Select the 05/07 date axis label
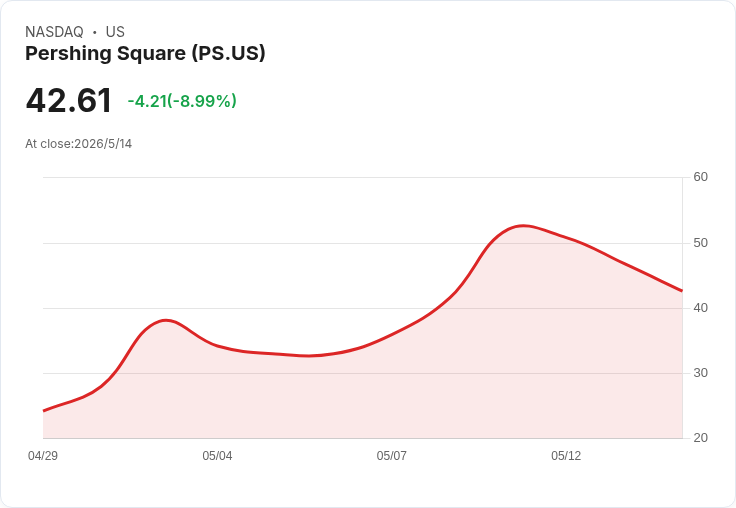736x508 pixels. [391, 456]
